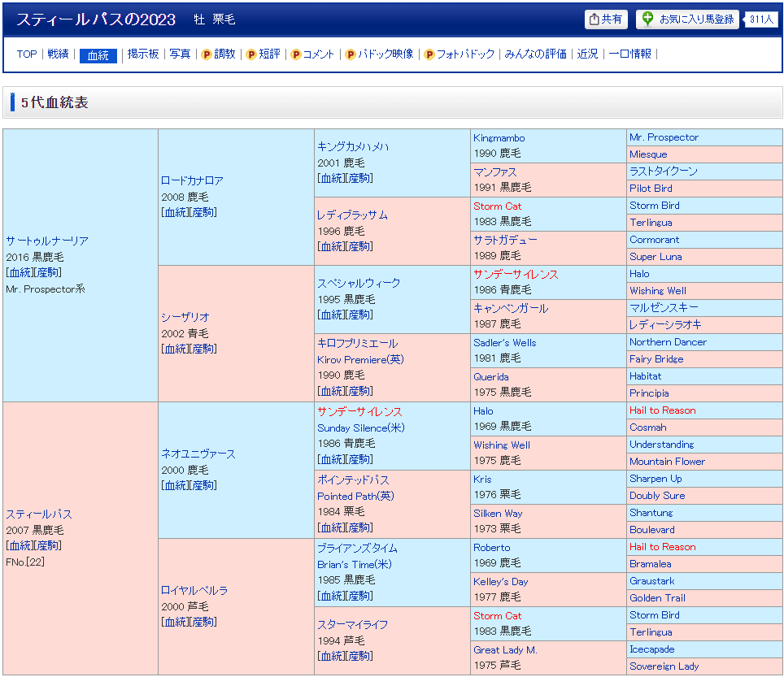This screenshot has height=677, width=784.
Task: Open スターマイライフ horse link
Action: coord(353,624)
